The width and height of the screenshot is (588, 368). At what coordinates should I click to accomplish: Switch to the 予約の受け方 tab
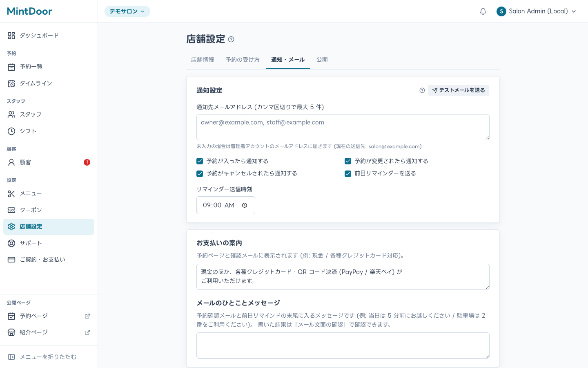click(x=243, y=60)
